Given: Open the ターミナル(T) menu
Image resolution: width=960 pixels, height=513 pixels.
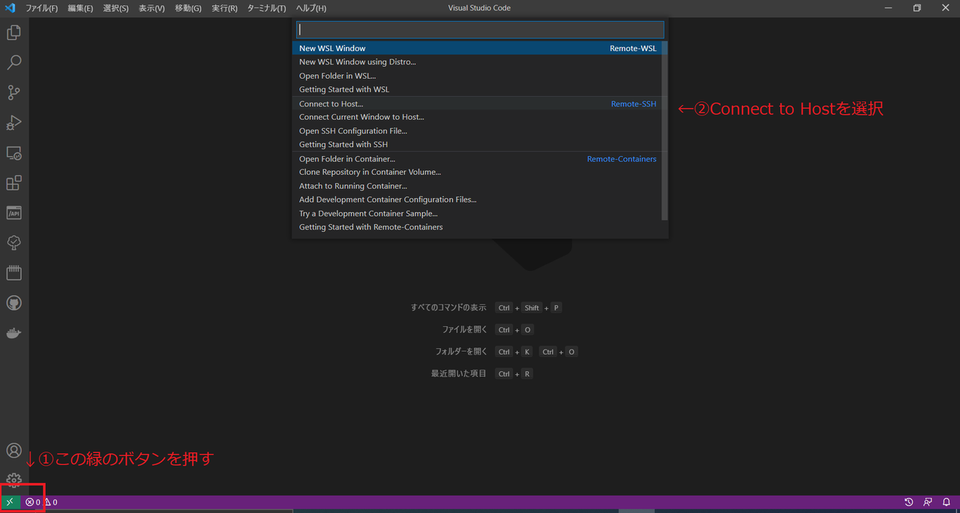Looking at the screenshot, I should coord(266,8).
